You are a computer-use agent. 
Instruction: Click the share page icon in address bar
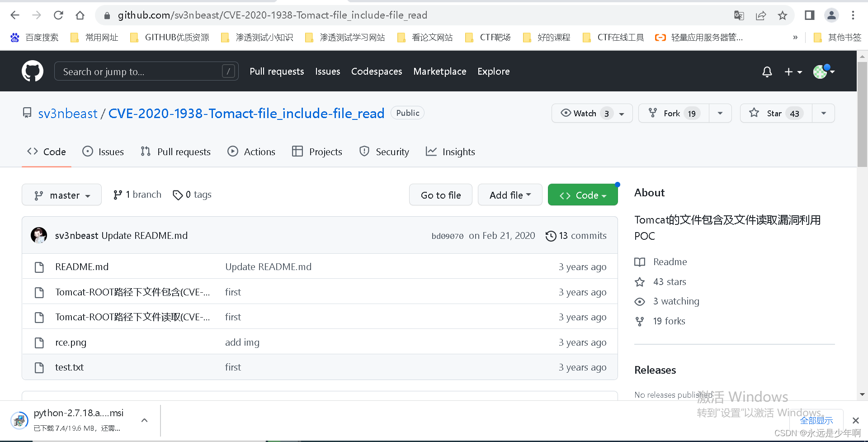(x=761, y=15)
